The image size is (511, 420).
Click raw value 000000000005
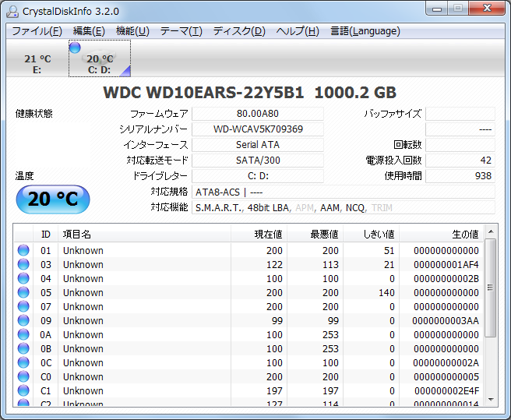(446, 376)
